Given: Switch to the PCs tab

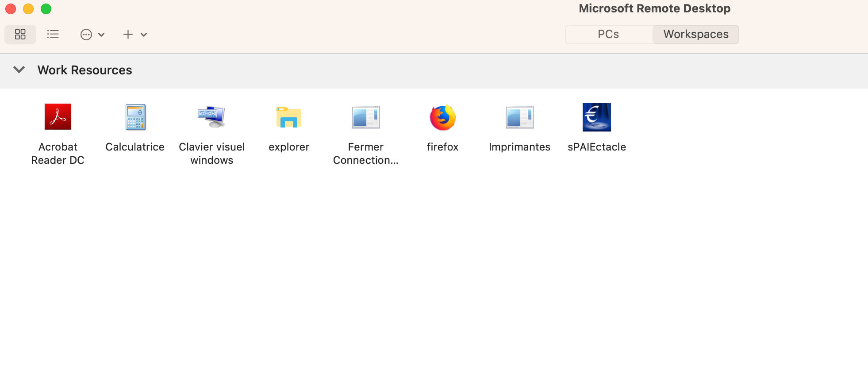Looking at the screenshot, I should (x=608, y=35).
